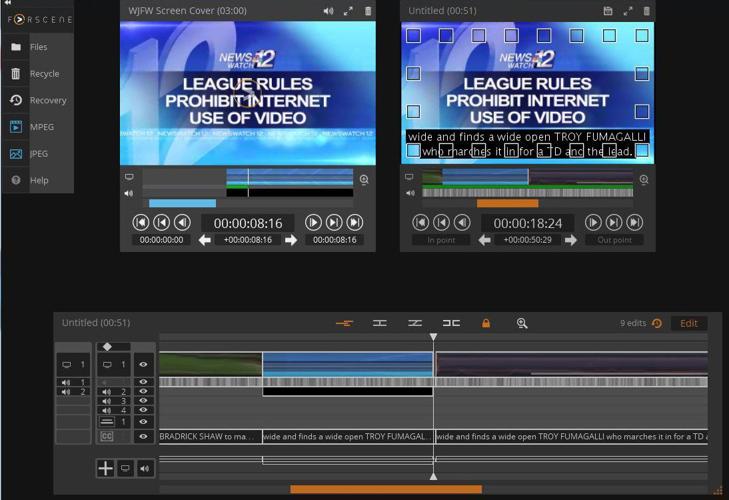Expand WJFW Screen Cover player to fullscreen
The height and width of the screenshot is (500, 729).
tap(348, 11)
